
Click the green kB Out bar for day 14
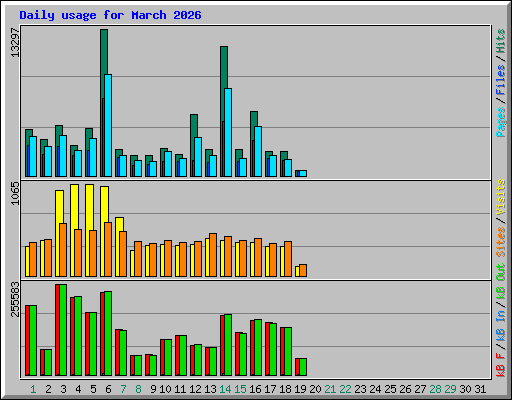pos(228,345)
